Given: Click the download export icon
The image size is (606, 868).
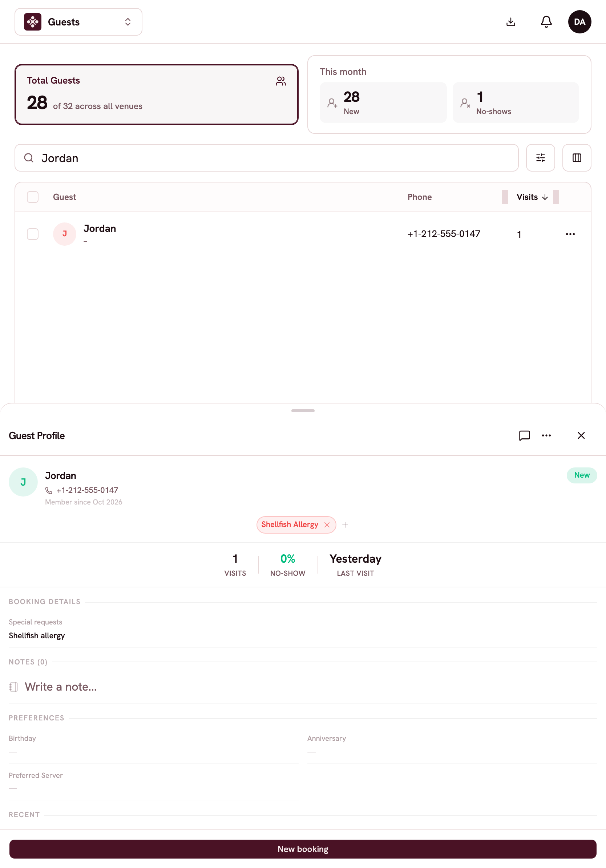Looking at the screenshot, I should [510, 22].
